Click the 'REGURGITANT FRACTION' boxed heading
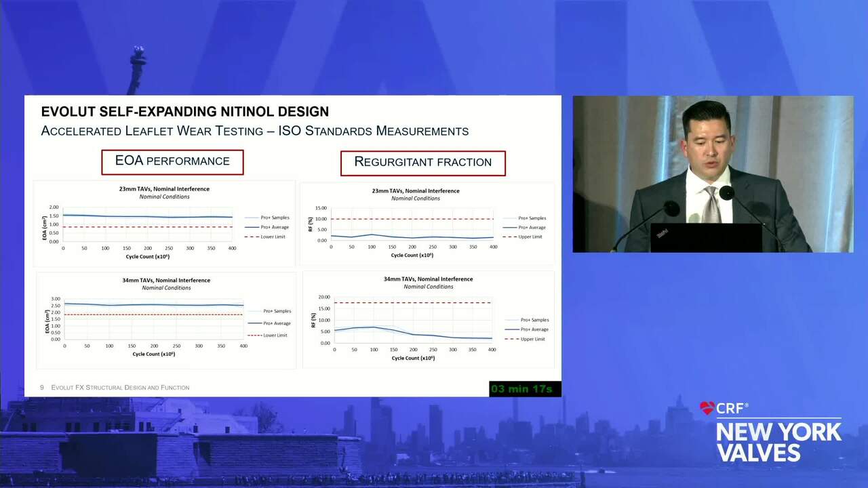The height and width of the screenshot is (488, 868). pyautogui.click(x=423, y=163)
